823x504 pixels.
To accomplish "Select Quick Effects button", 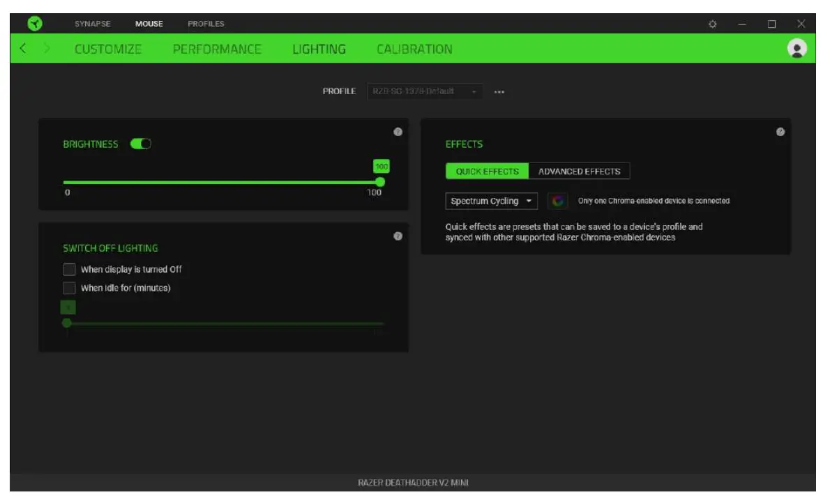I will tap(487, 171).
